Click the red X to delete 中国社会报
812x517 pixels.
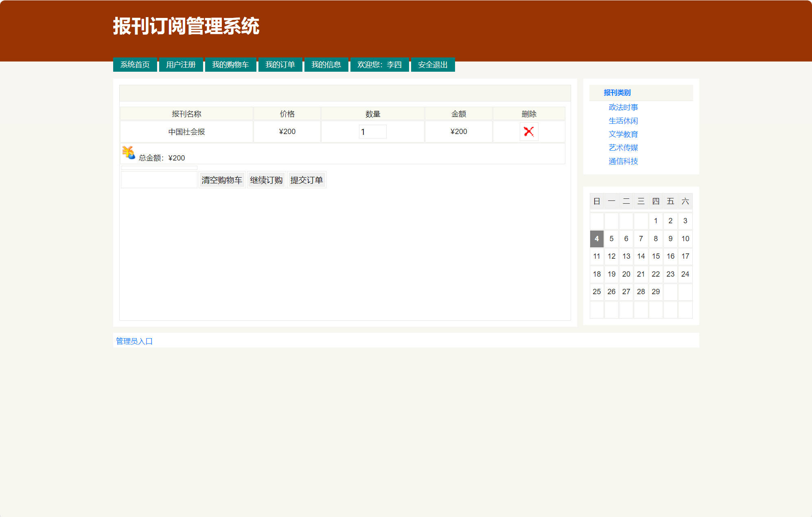click(529, 131)
